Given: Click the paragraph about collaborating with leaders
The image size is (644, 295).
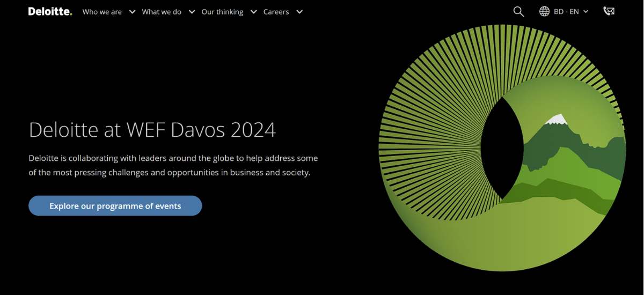Looking at the screenshot, I should coord(173,166).
